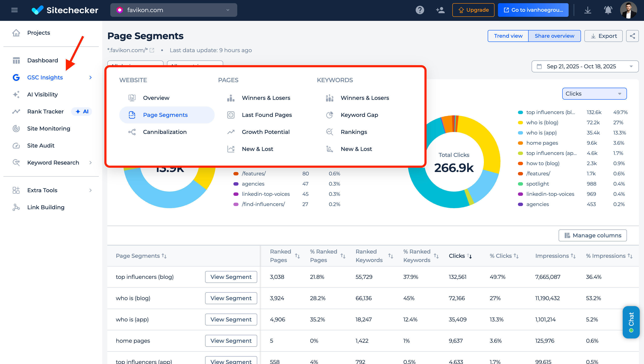
Task: Switch to Trend view
Action: tap(508, 36)
